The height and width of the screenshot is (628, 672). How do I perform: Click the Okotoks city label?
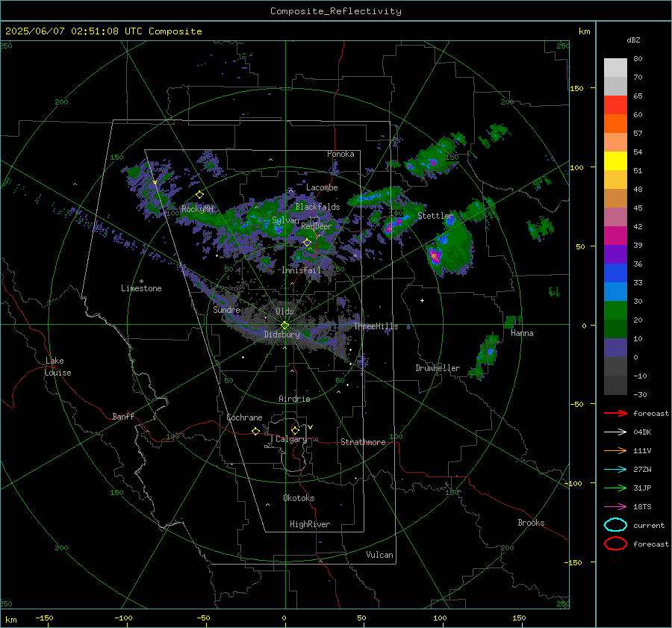click(x=299, y=498)
